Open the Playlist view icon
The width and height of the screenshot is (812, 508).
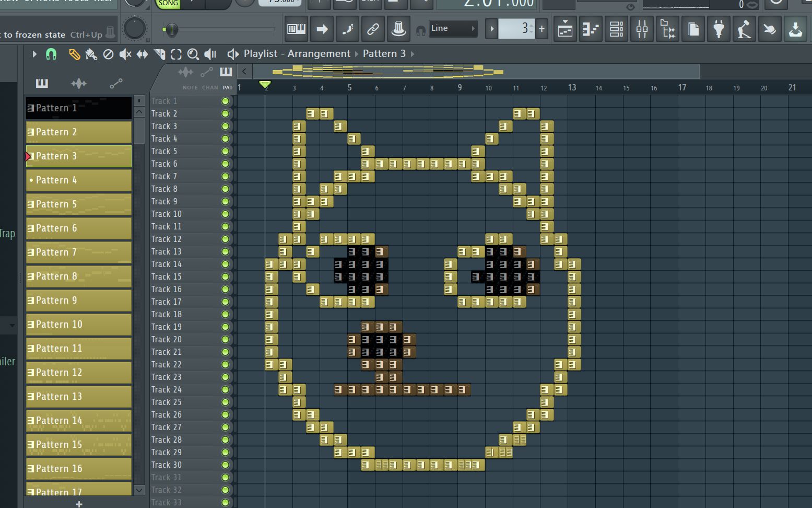coord(565,29)
